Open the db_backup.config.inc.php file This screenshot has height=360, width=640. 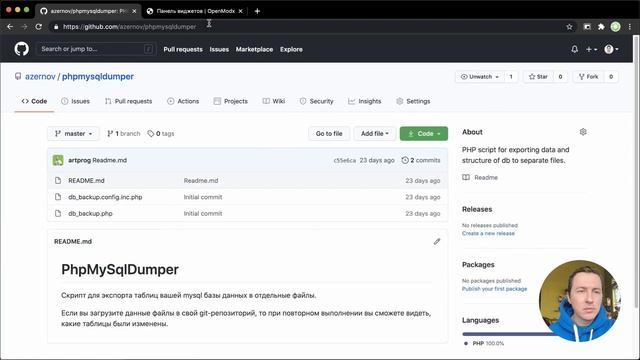[105, 197]
